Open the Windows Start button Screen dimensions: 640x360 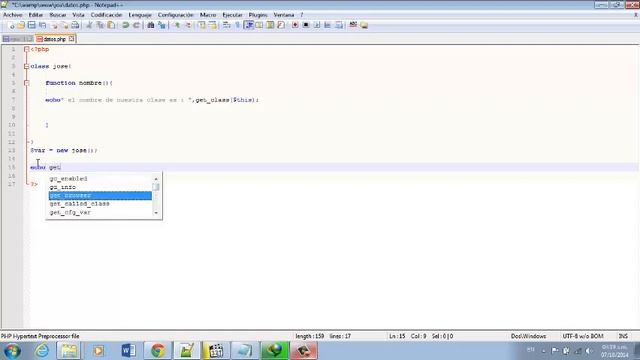point(12,351)
